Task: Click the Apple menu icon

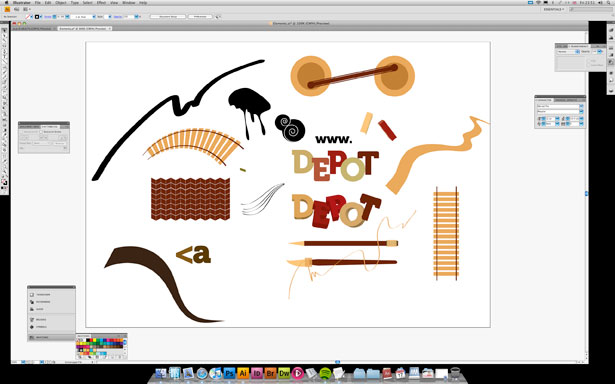Action: [6, 2]
